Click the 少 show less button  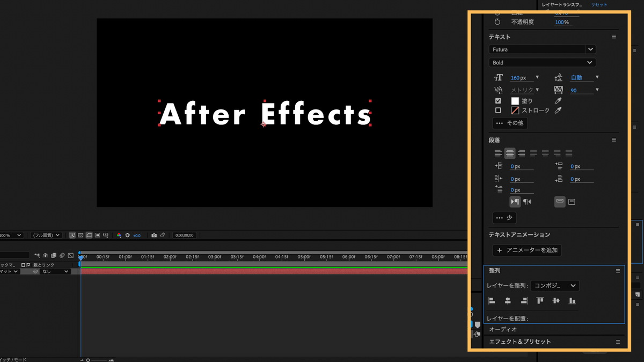click(504, 218)
